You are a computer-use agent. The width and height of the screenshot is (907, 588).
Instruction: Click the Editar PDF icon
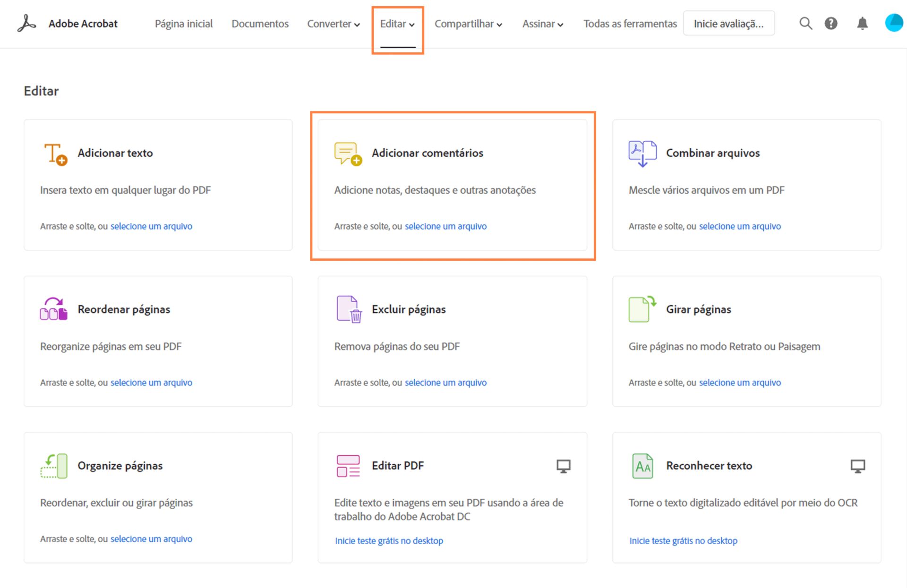(348, 466)
